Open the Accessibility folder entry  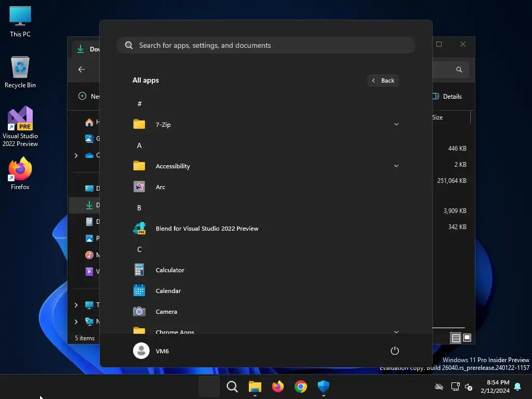click(x=265, y=166)
